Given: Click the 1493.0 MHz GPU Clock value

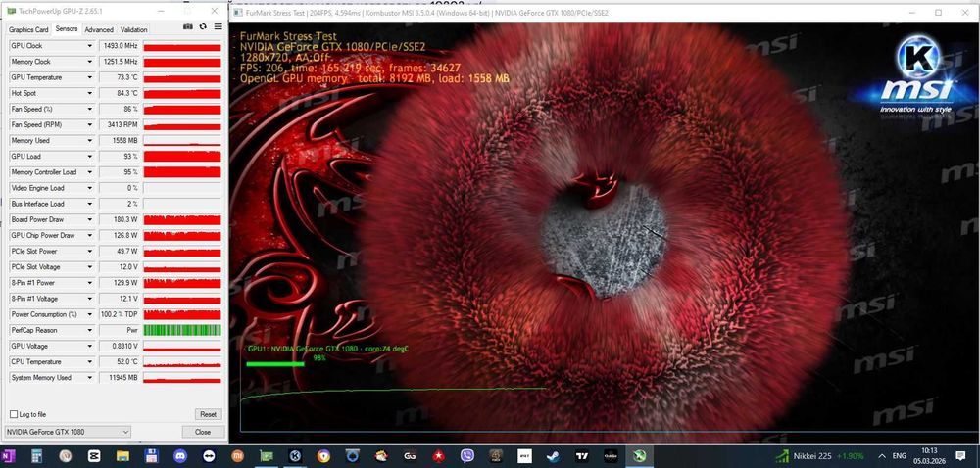Looking at the screenshot, I should pos(119,46).
